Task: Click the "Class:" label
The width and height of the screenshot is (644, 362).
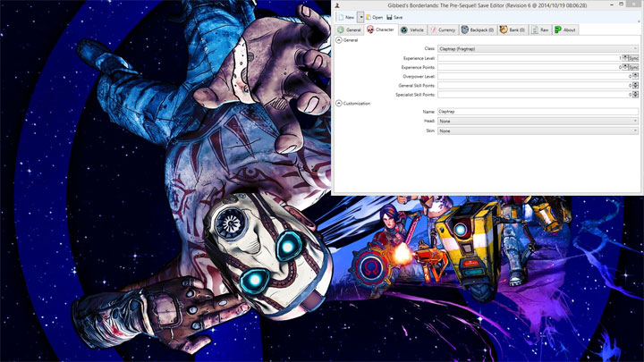Action: [429, 48]
